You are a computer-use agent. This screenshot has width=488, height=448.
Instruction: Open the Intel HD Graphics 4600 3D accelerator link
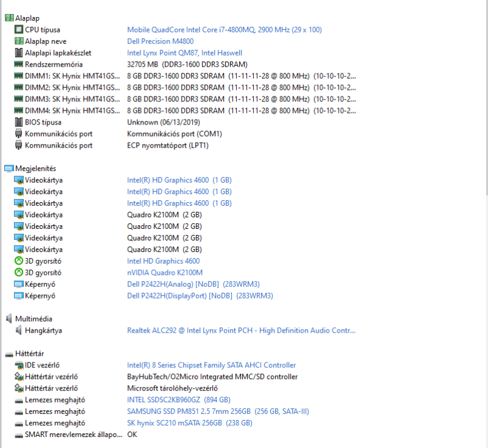[x=163, y=261]
